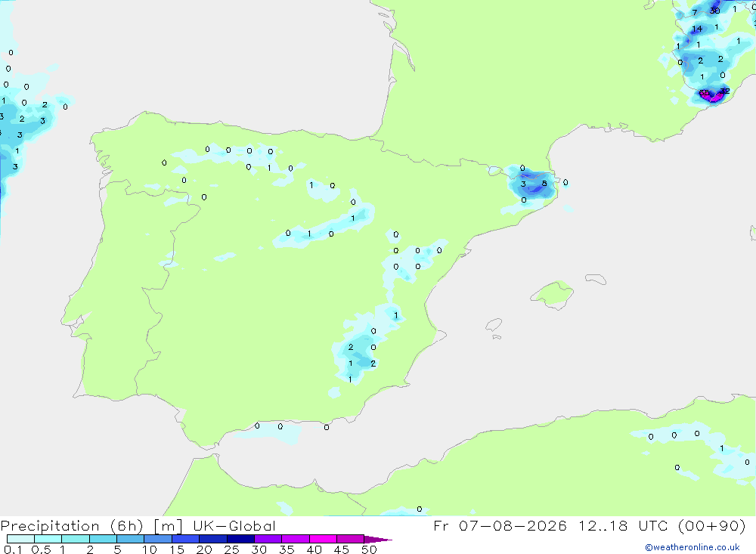Select the legend swatch between 1 and 2

click(76, 539)
